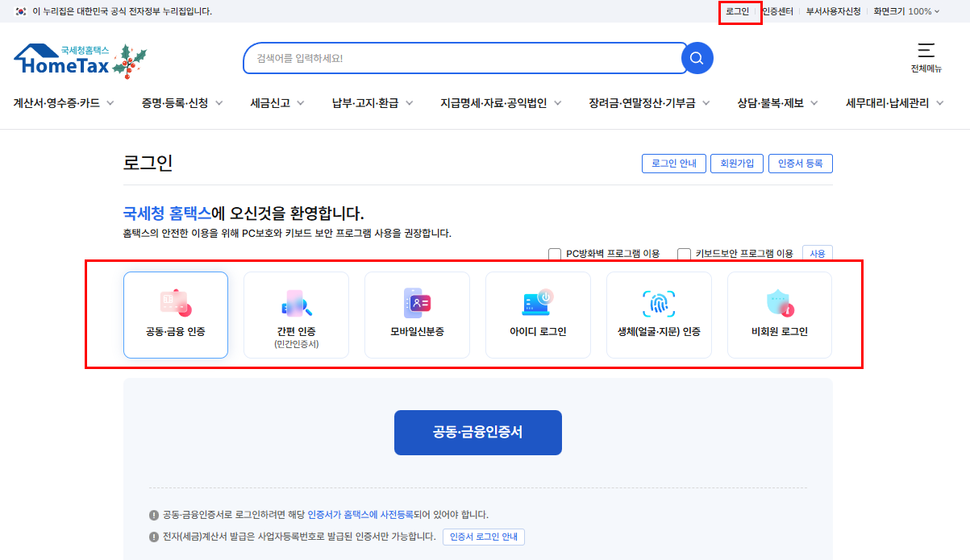Enable PC방화벽 프로그램 이용 checkbox
Image resolution: width=970 pixels, height=560 pixels.
[x=555, y=254]
